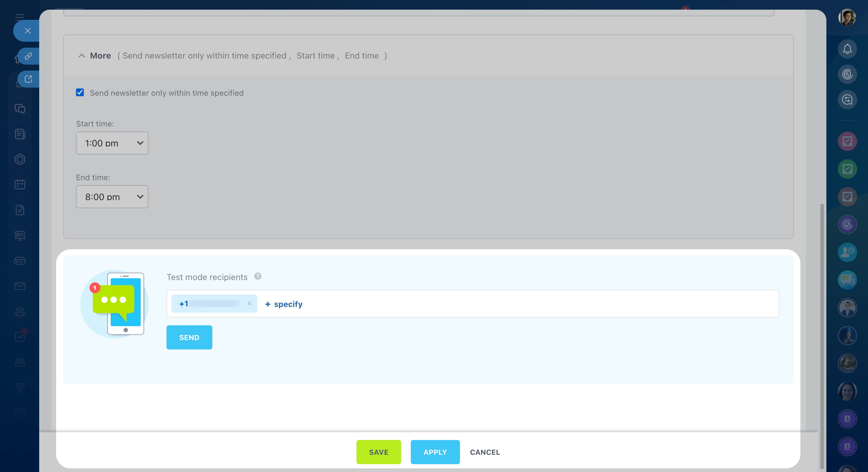Click the SEND test button
Screen dimensions: 868x472
(x=189, y=337)
